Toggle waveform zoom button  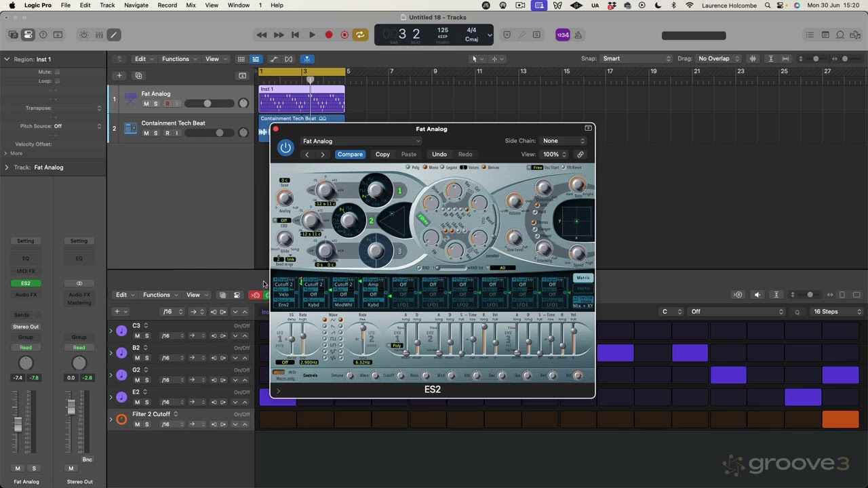coord(753,59)
